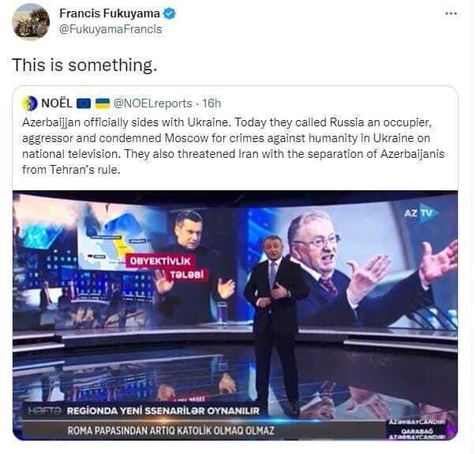Click the EU flag emoji
The height and width of the screenshot is (454, 476).
(84, 104)
